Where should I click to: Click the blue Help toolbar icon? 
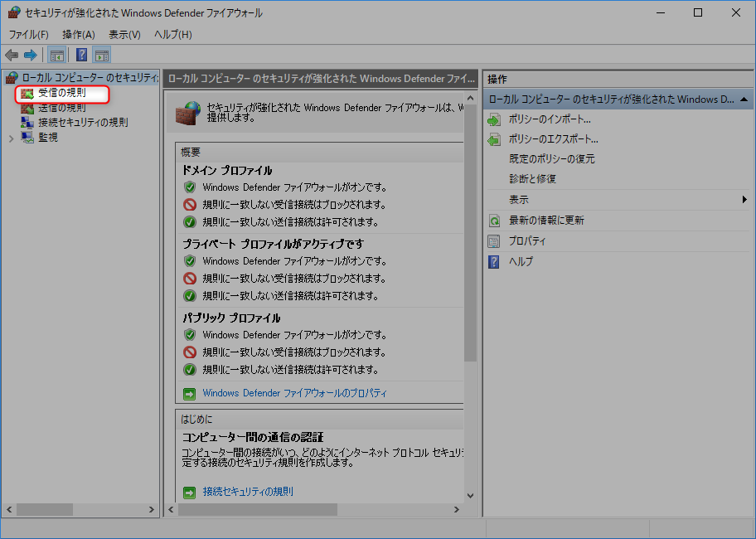tap(82, 55)
